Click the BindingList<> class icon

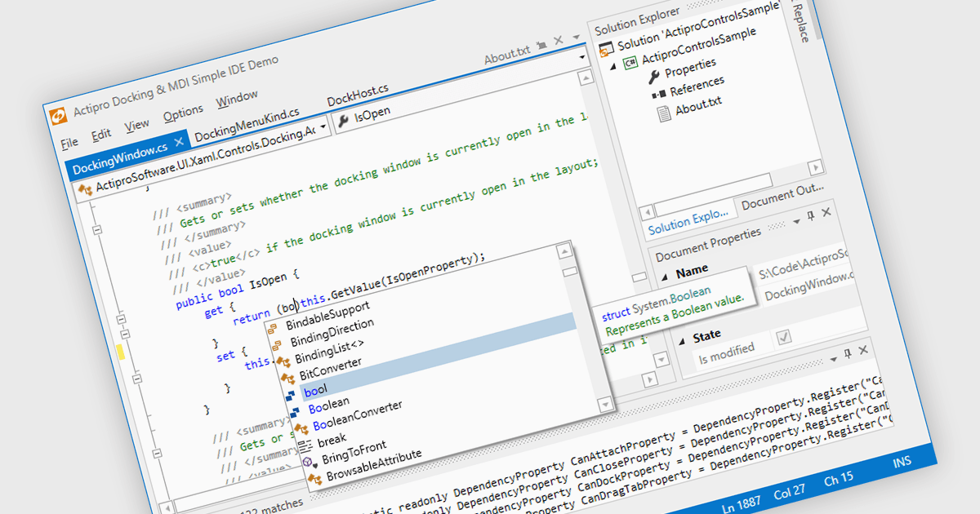point(283,362)
